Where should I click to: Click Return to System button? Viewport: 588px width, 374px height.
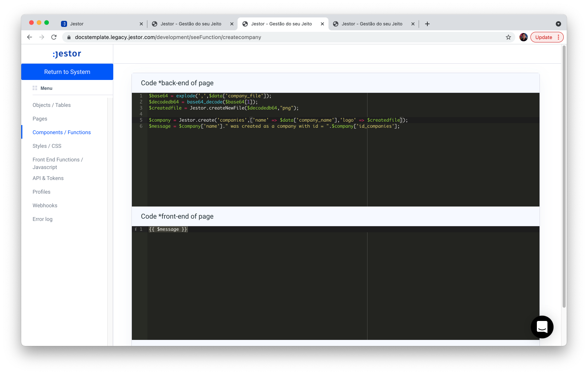coord(67,72)
